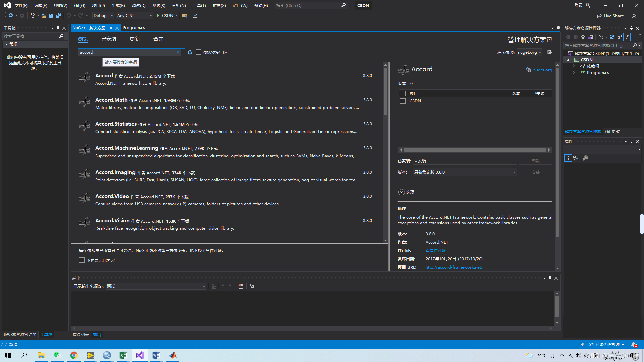Open the Debug configuration dropdown
The height and width of the screenshot is (362, 644).
(x=103, y=16)
